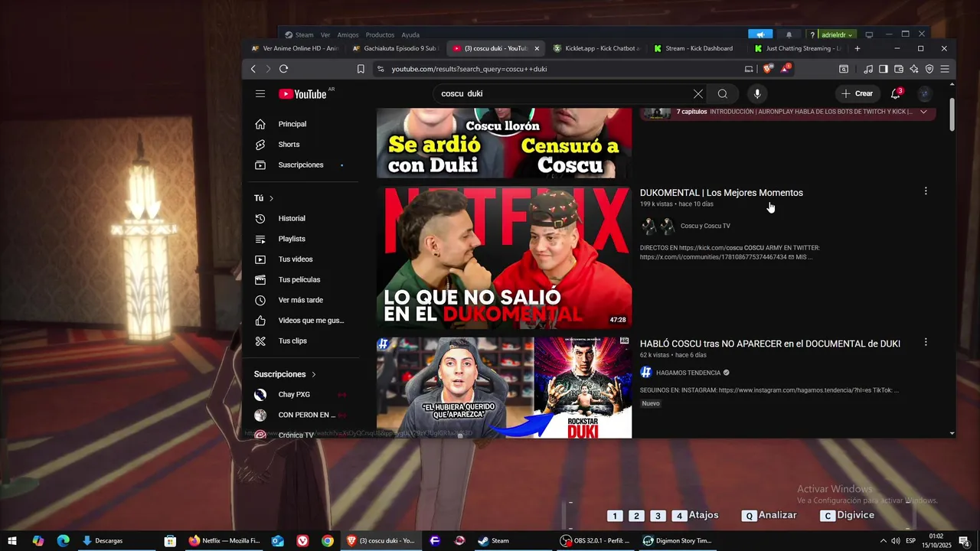Screen dimensions: 980x551
Task: Open the Brave Wallet icon
Action: 899,69
